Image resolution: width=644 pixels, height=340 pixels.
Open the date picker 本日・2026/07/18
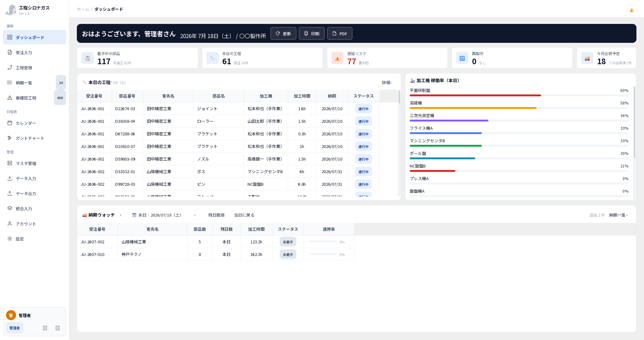(157, 215)
